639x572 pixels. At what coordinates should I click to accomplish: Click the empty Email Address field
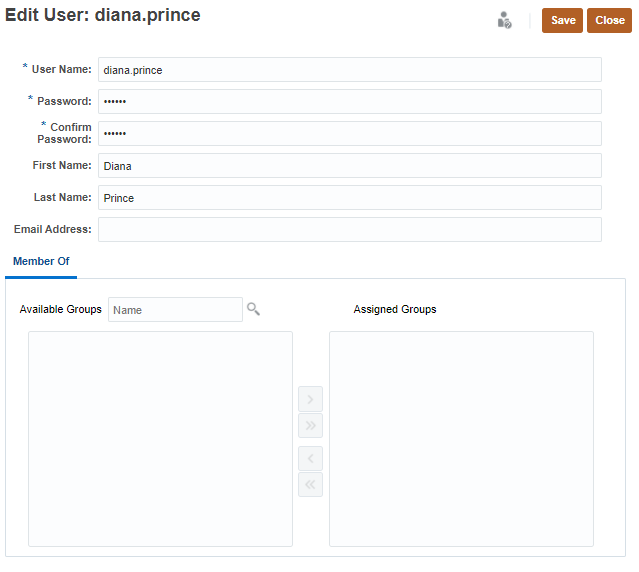[x=349, y=230]
